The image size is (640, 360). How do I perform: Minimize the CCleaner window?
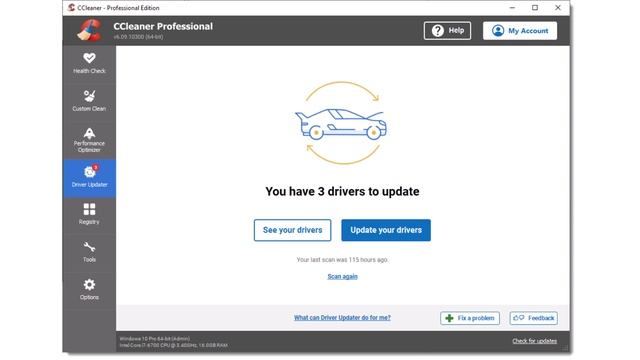pos(512,8)
